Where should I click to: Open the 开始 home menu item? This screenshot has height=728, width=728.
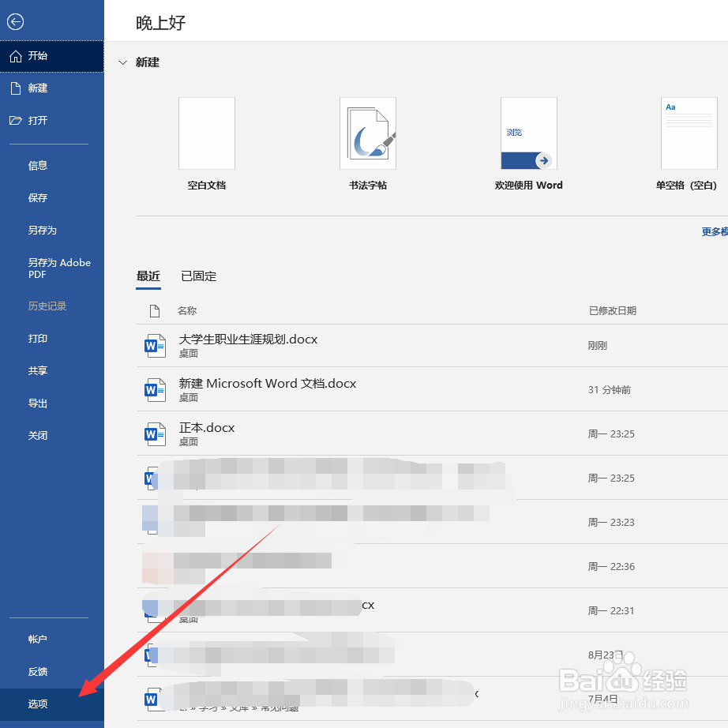52,56
